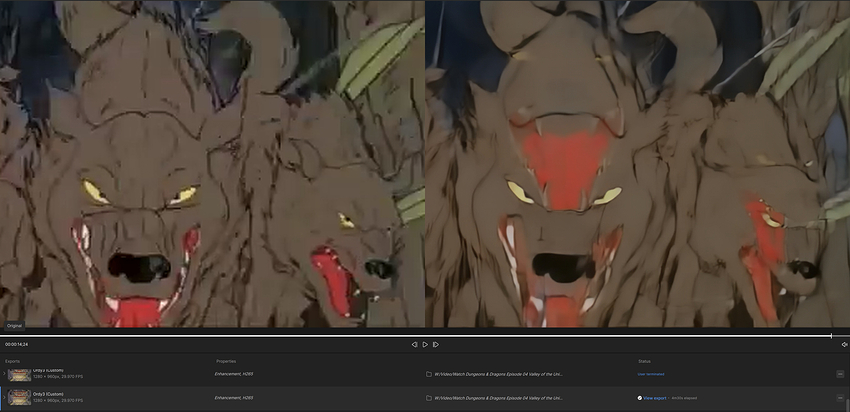Click output path of user-terminated export

pyautogui.click(x=499, y=374)
